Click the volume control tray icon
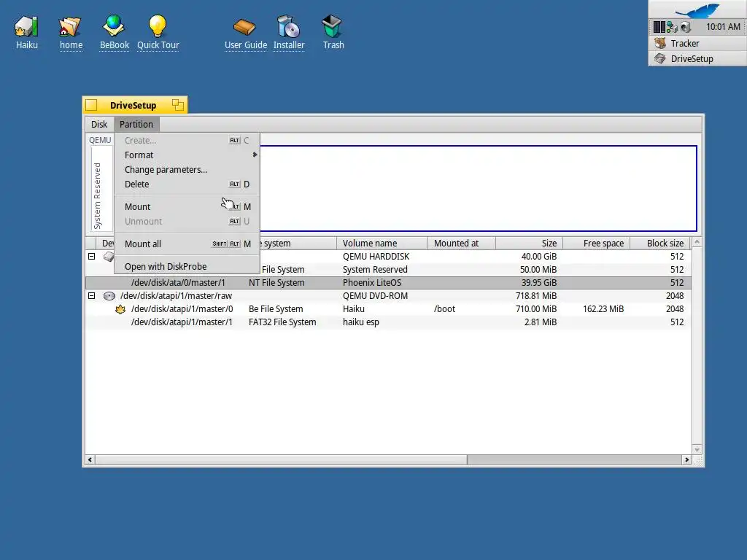Image resolution: width=747 pixels, height=560 pixels. click(686, 27)
